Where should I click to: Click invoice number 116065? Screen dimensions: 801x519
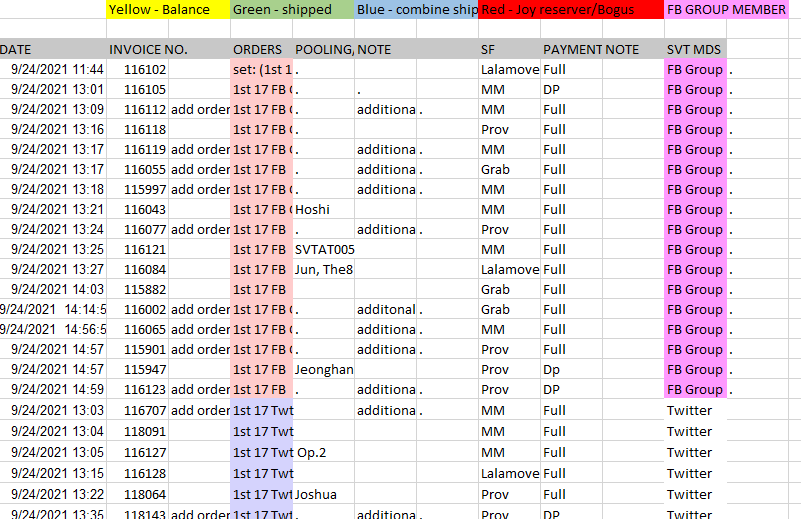coord(137,329)
